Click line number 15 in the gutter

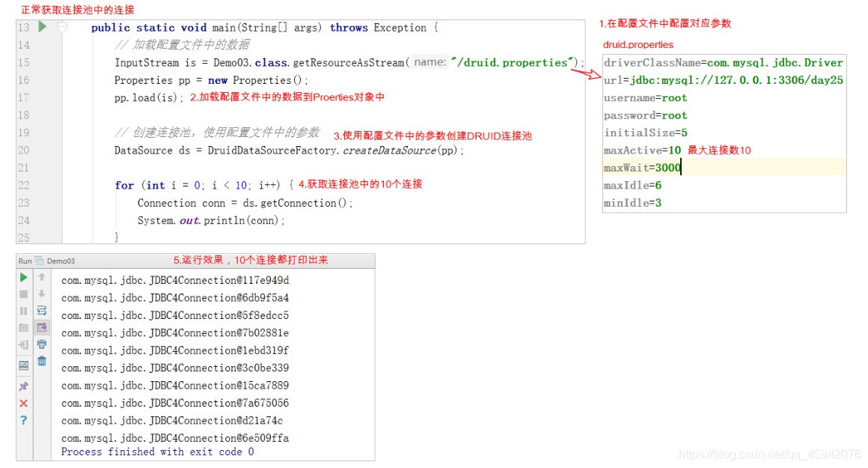(23, 63)
